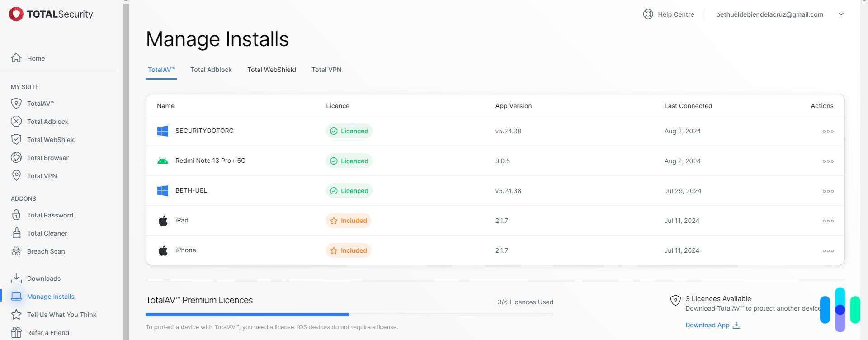The width and height of the screenshot is (868, 340).
Task: Switch to the Total Adblock tab
Action: tap(211, 70)
